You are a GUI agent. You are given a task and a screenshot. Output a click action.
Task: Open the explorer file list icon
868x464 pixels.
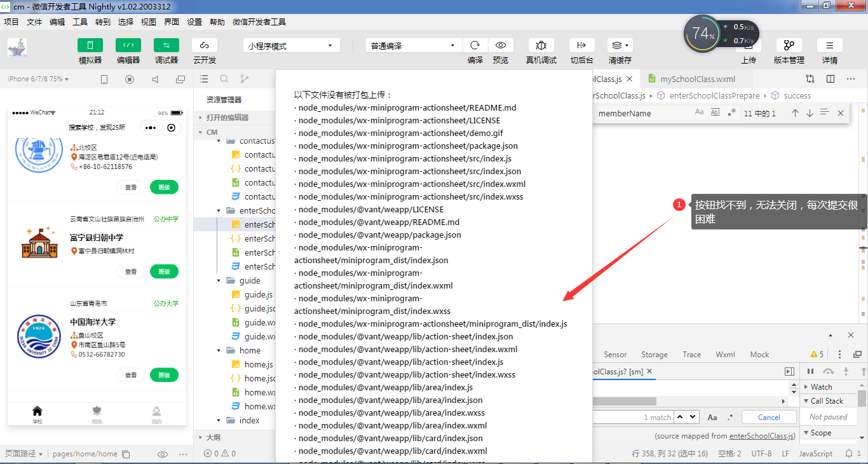click(x=204, y=79)
